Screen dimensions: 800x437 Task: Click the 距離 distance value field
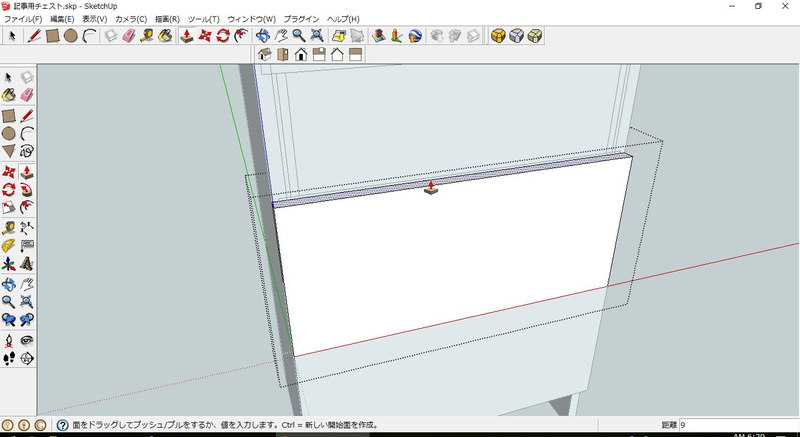(735, 425)
